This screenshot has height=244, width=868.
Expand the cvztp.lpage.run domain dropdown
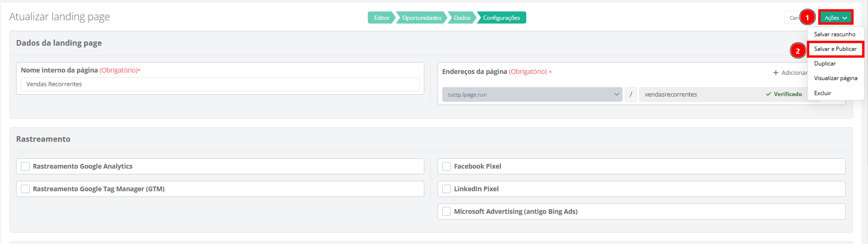coord(532,94)
